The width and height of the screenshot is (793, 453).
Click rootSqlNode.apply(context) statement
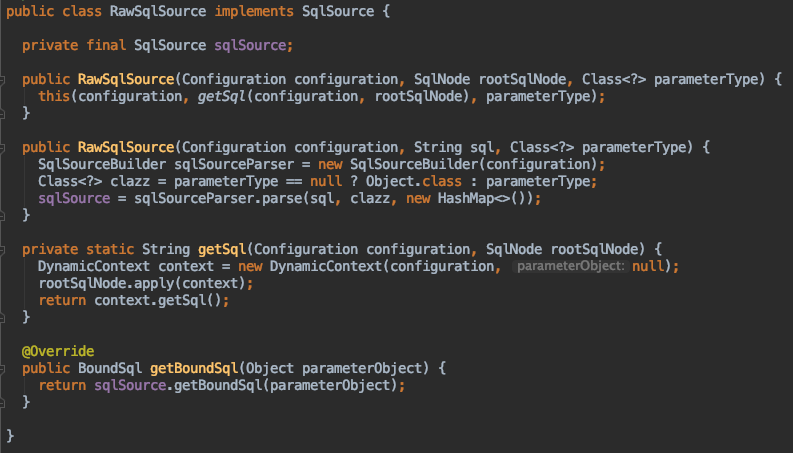pos(145,283)
